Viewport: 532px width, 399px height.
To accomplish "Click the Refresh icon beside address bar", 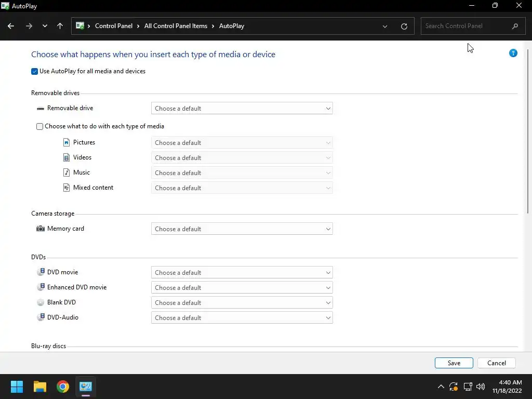I will [x=404, y=26].
